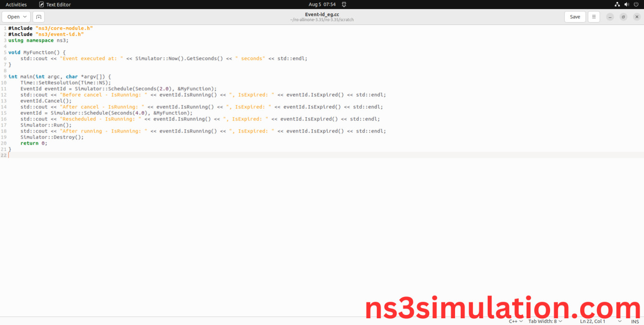Toggle INS insert mode indicator
The width and height of the screenshot is (644, 325).
tap(635, 321)
